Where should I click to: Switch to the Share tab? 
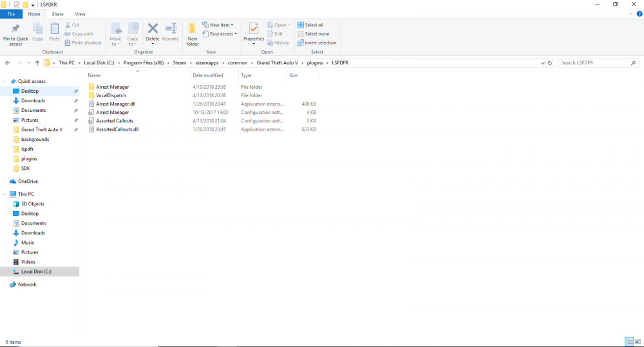click(57, 14)
